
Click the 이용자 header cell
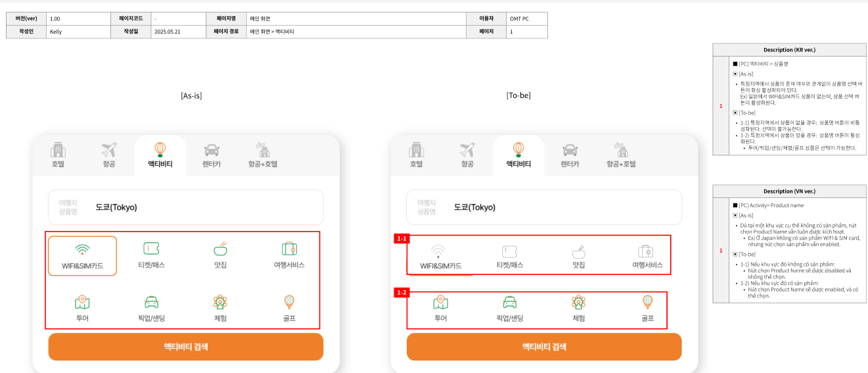(x=486, y=18)
